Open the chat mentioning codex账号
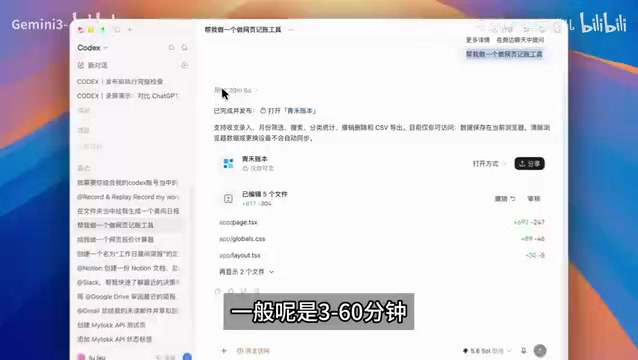 pyautogui.click(x=127, y=183)
